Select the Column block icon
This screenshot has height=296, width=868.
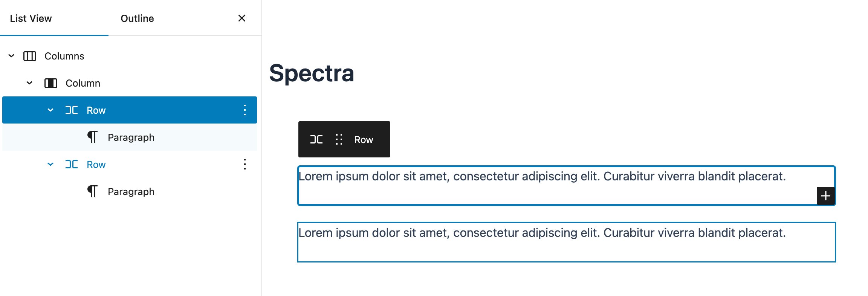(51, 83)
